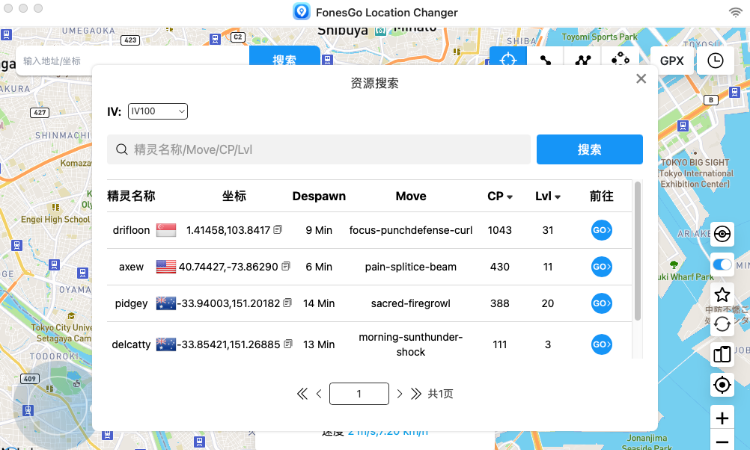Go to the delcatty location
Viewport: 750px width, 450px height.
click(x=601, y=344)
